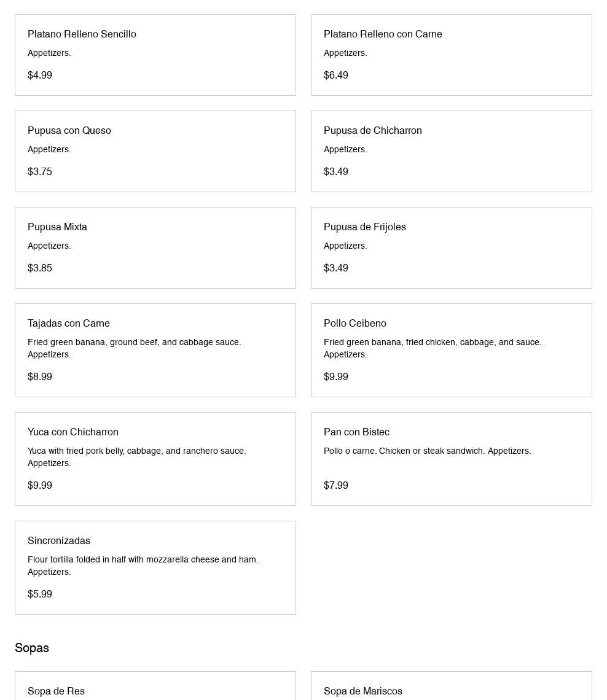Click the Pupusa de Frijoles item

451,247
